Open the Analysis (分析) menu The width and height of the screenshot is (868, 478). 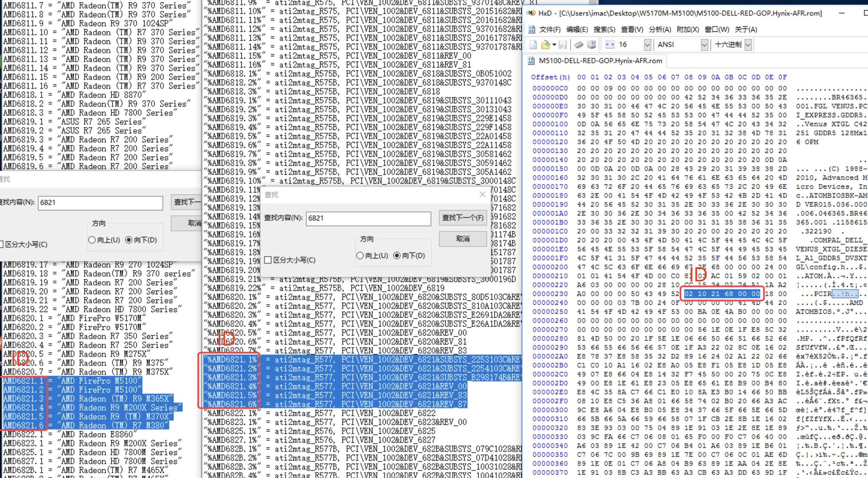click(660, 29)
